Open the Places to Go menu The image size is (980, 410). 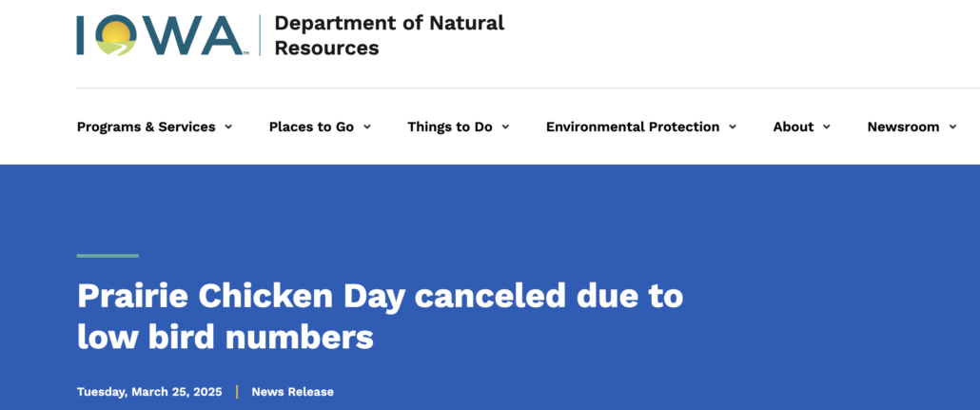click(x=311, y=127)
